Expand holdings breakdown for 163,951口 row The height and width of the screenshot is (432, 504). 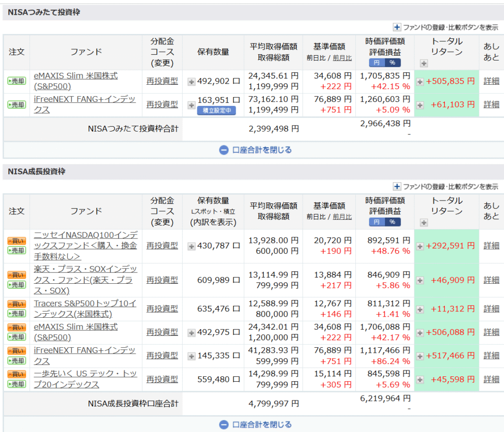click(191, 105)
